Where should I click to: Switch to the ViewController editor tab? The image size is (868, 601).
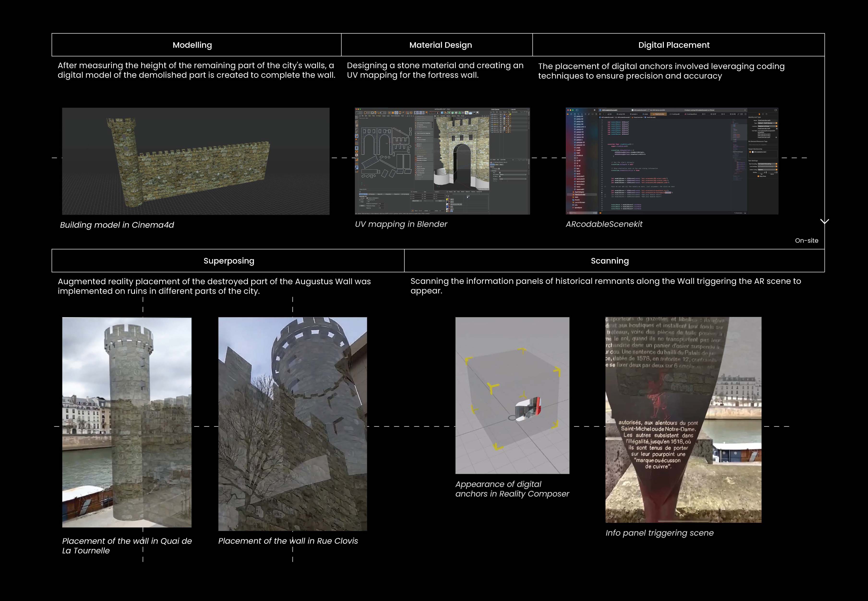(659, 114)
